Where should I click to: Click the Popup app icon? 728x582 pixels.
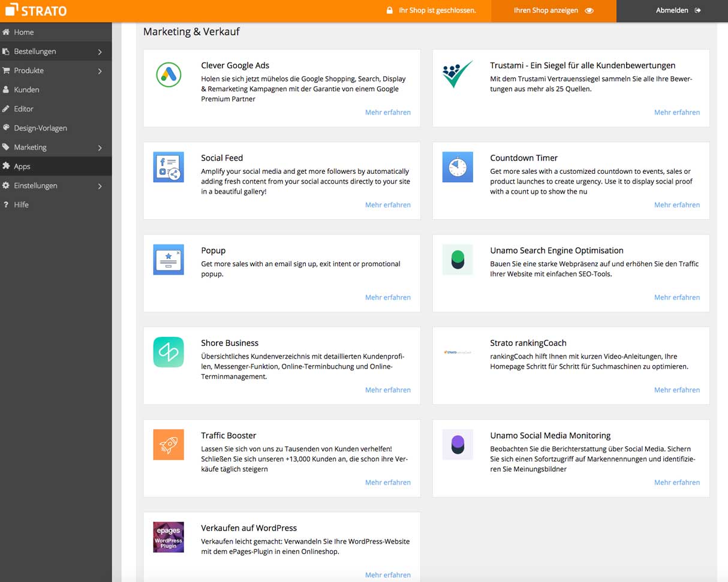pos(169,260)
